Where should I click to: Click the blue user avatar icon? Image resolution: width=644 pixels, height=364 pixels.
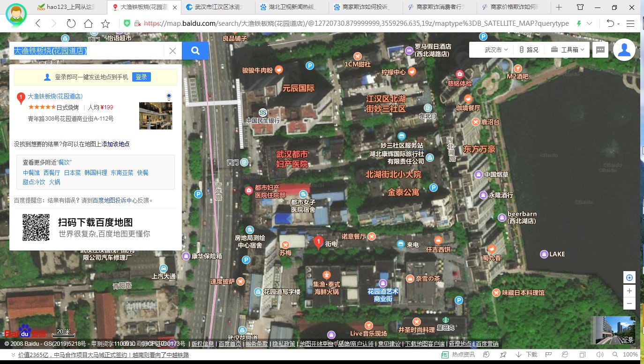pos(624,50)
